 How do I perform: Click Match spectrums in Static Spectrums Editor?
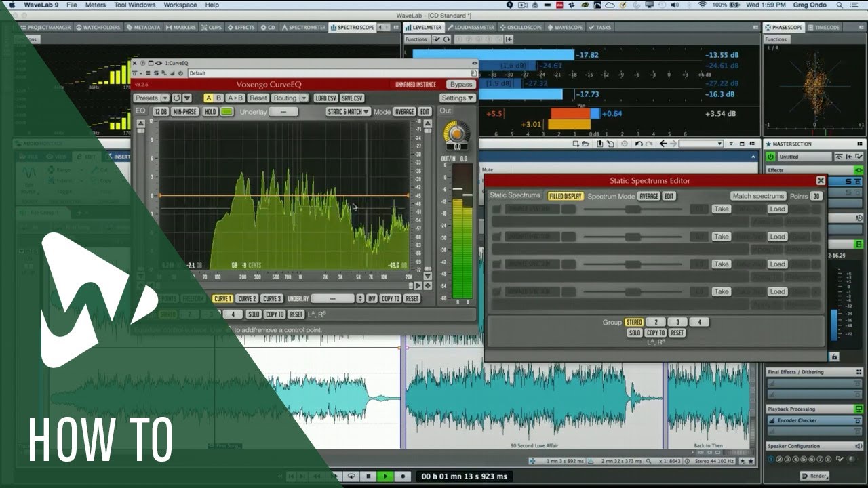(x=758, y=196)
